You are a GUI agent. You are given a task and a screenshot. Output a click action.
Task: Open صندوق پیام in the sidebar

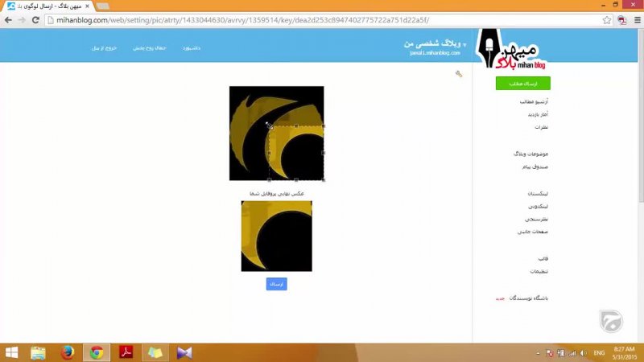(x=535, y=167)
